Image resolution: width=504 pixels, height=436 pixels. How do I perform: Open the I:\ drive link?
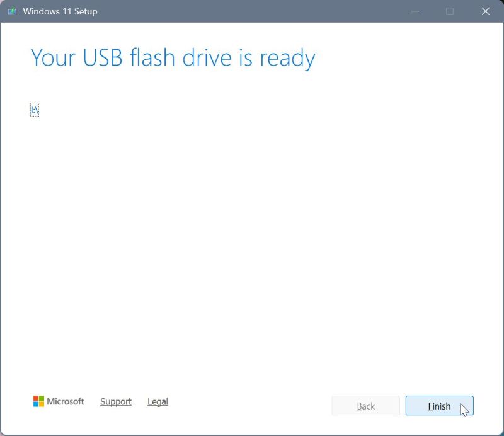[x=35, y=110]
